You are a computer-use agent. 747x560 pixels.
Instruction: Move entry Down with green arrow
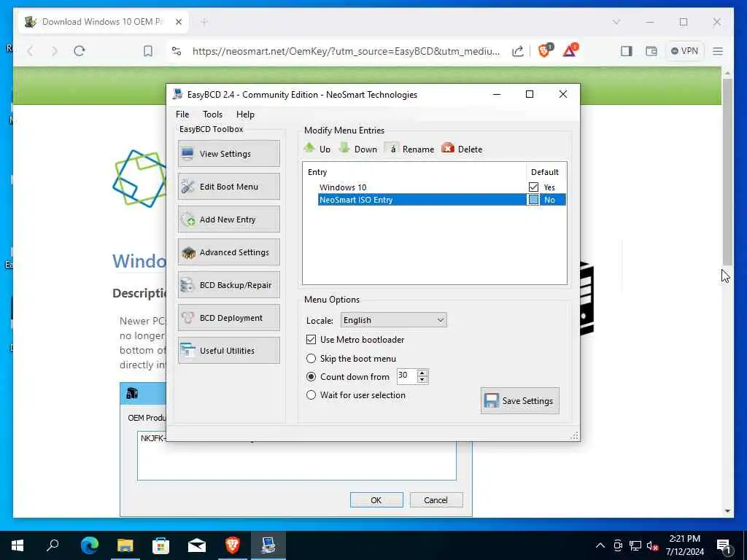[x=357, y=149]
